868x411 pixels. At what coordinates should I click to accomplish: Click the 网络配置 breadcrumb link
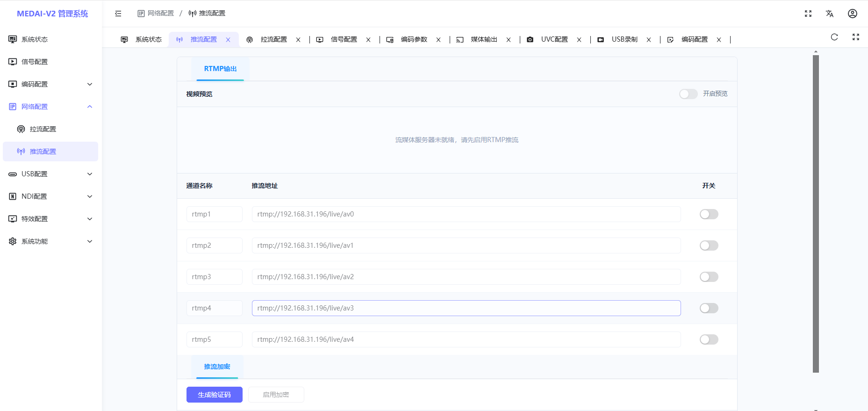[x=156, y=14]
